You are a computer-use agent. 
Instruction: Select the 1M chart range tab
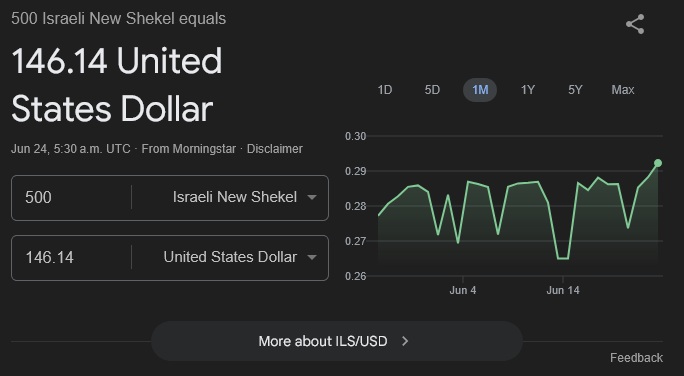click(x=480, y=90)
